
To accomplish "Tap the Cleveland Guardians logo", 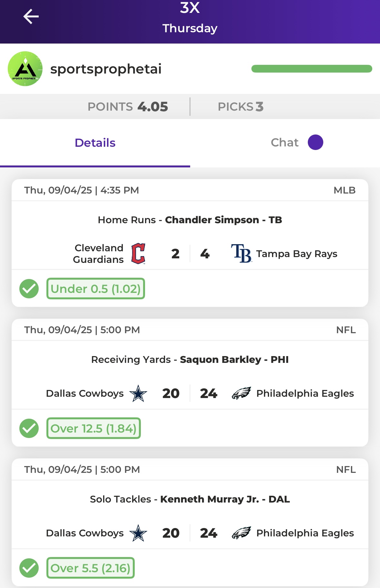I will pyautogui.click(x=138, y=254).
